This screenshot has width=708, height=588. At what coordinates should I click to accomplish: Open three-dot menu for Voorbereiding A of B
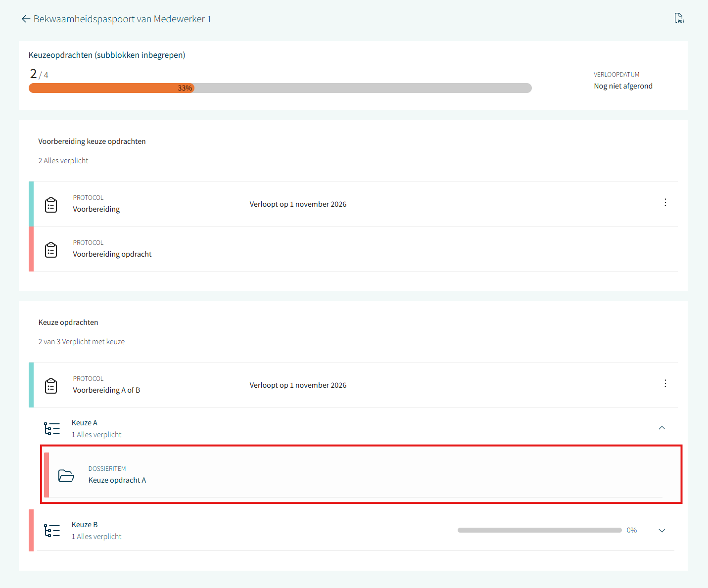pos(665,383)
